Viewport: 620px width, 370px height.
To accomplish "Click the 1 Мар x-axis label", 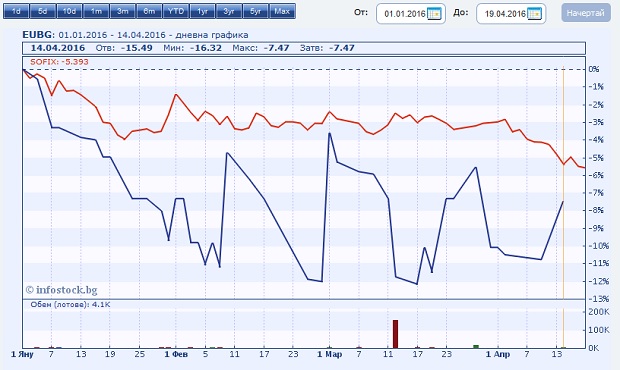I will 329,354.
